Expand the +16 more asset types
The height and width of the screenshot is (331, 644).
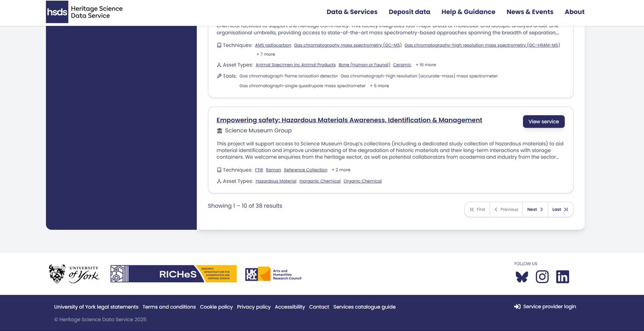426,64
